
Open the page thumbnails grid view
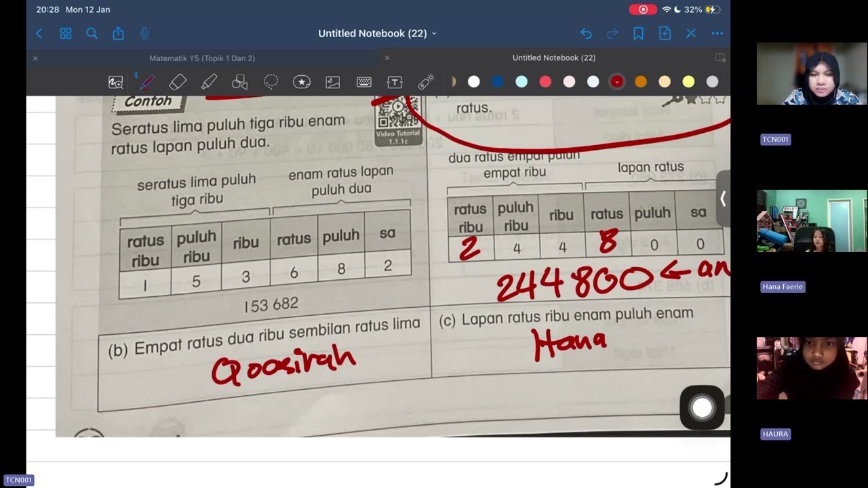pos(66,33)
